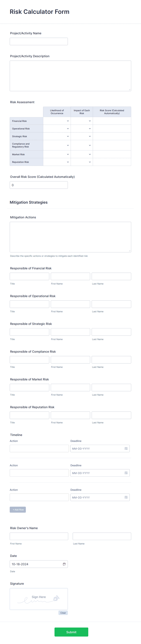The image size is (141, 644).
Task: Open the calendar picker for the third Deadline
Action: click(x=126, y=497)
